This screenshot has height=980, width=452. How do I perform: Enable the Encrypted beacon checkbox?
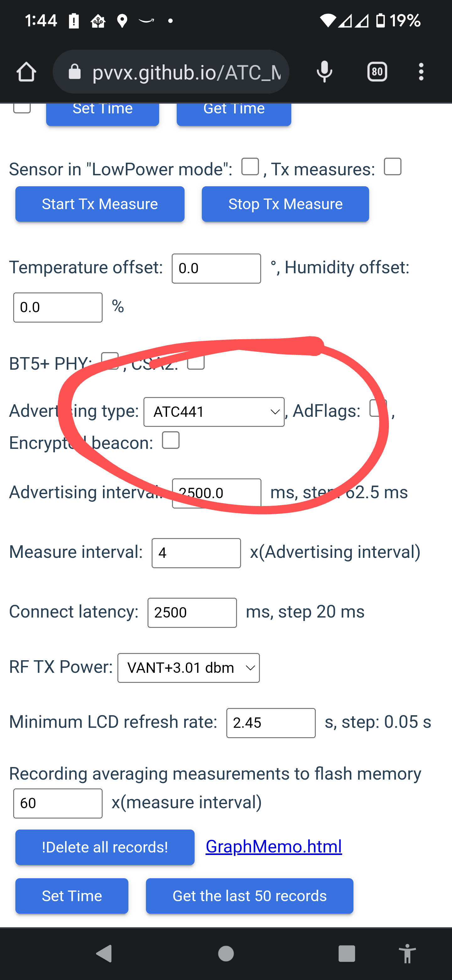click(x=171, y=441)
